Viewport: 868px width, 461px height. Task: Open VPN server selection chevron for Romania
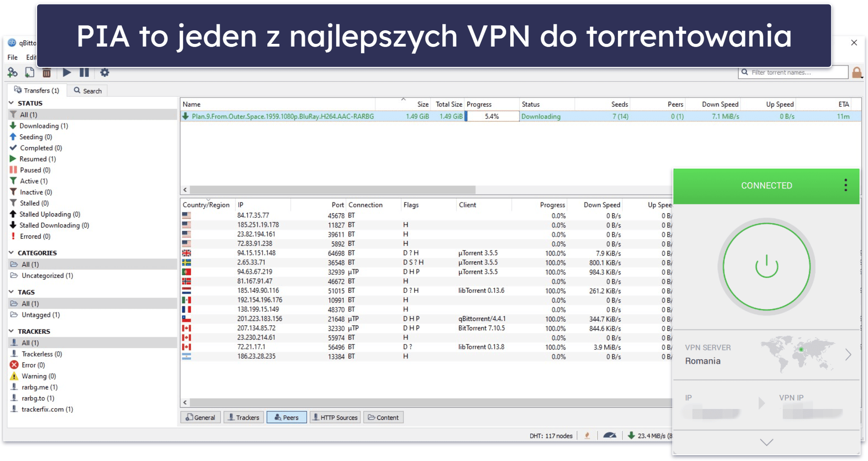click(848, 355)
